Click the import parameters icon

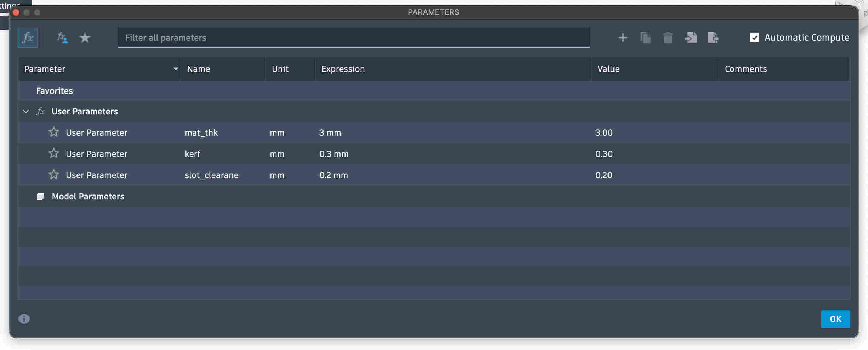tap(691, 38)
